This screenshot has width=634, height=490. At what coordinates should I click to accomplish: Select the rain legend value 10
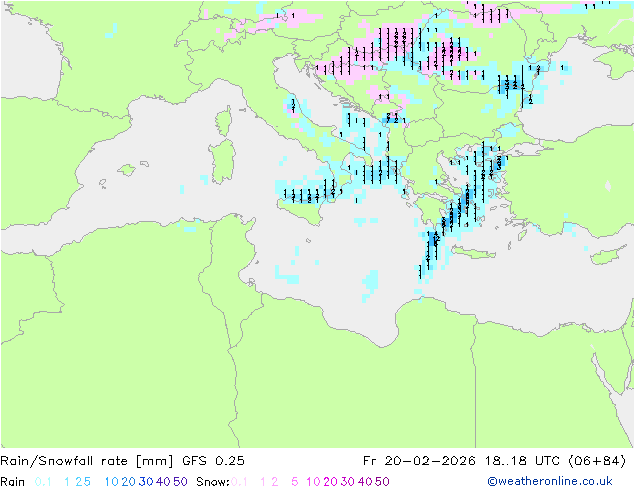pos(111,482)
